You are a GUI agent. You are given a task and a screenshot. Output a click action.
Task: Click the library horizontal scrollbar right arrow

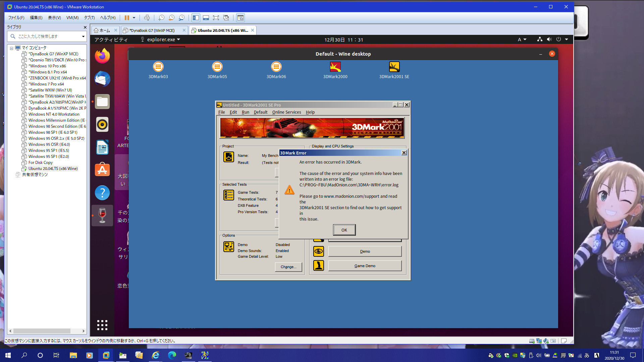coord(83,331)
